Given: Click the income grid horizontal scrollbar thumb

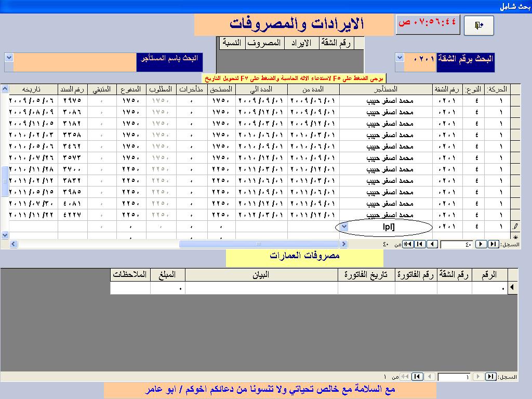Looking at the screenshot, I should click(x=259, y=244).
